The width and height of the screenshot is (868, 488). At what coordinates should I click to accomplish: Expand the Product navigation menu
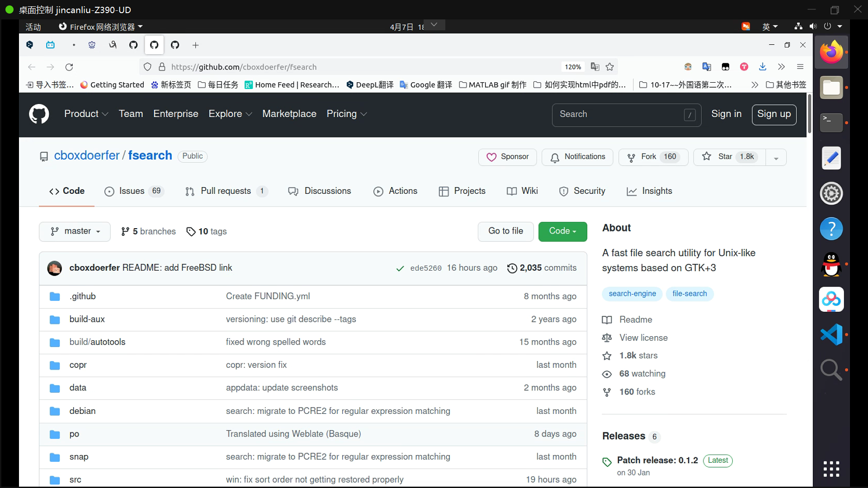[x=86, y=114]
